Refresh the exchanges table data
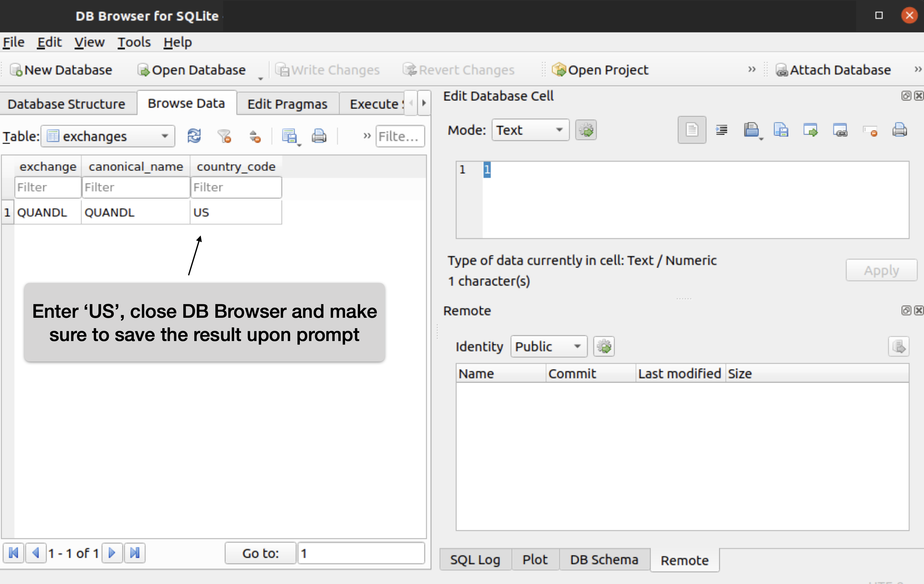This screenshot has width=924, height=584. coord(194,136)
